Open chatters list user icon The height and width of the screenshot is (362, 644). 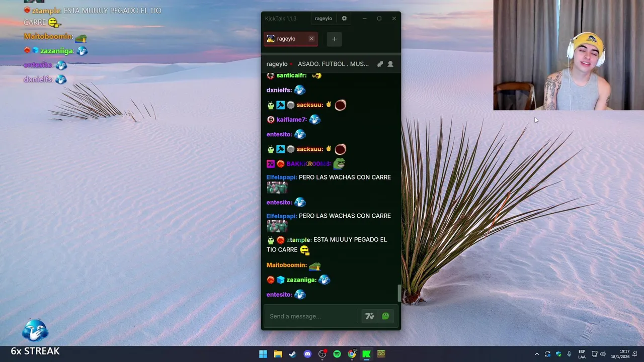pos(390,64)
